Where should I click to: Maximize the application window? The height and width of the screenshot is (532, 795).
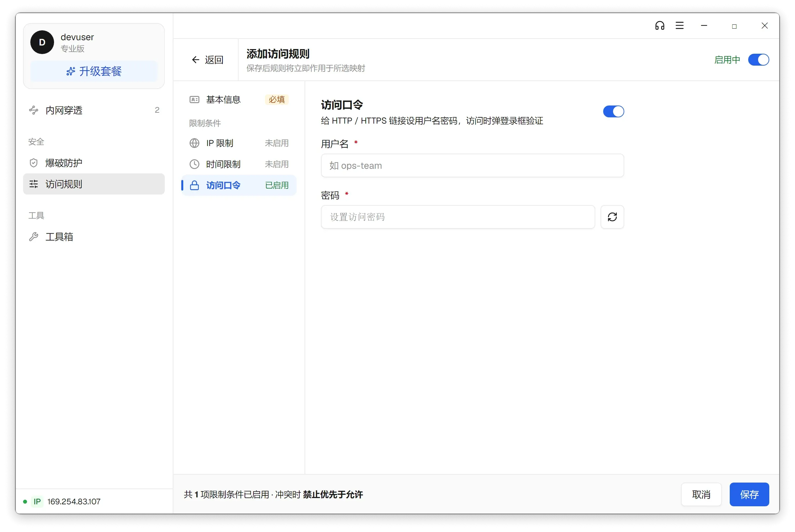[734, 26]
